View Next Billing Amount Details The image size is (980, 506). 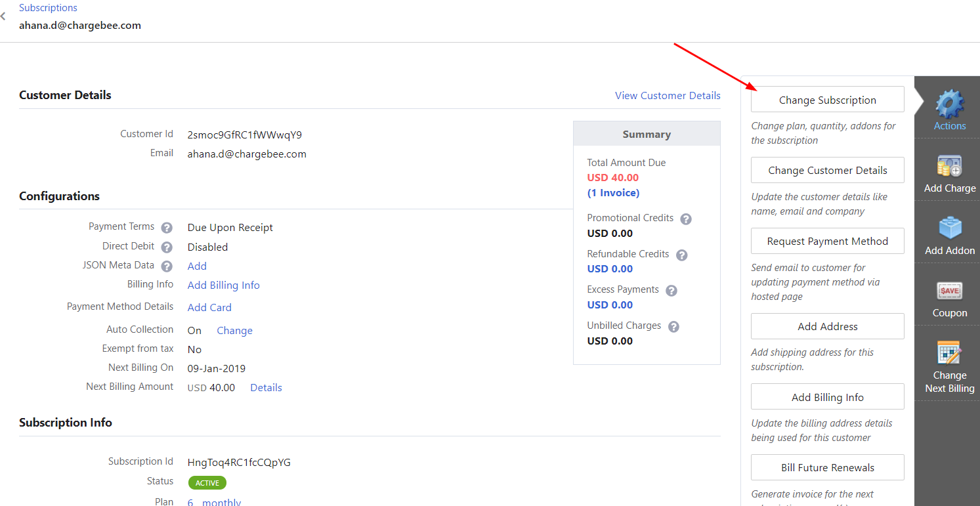266,388
